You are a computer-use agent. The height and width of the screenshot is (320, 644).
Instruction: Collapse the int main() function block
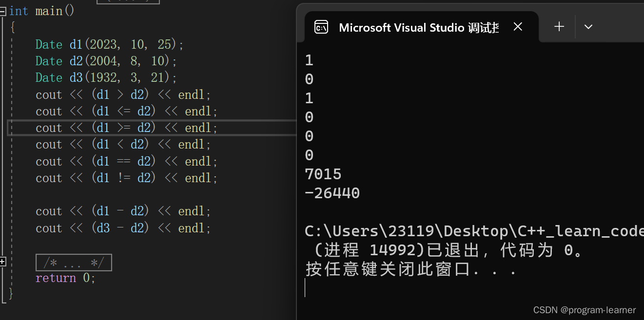tap(2, 11)
